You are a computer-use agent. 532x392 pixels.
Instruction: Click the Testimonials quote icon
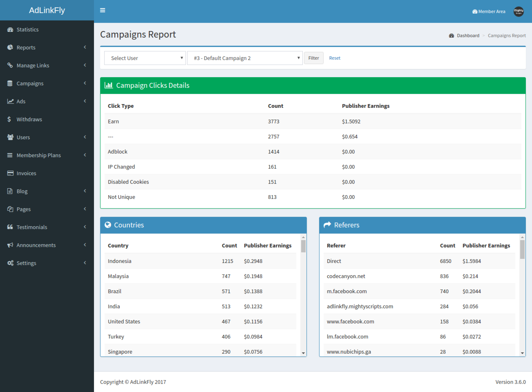[x=10, y=227]
